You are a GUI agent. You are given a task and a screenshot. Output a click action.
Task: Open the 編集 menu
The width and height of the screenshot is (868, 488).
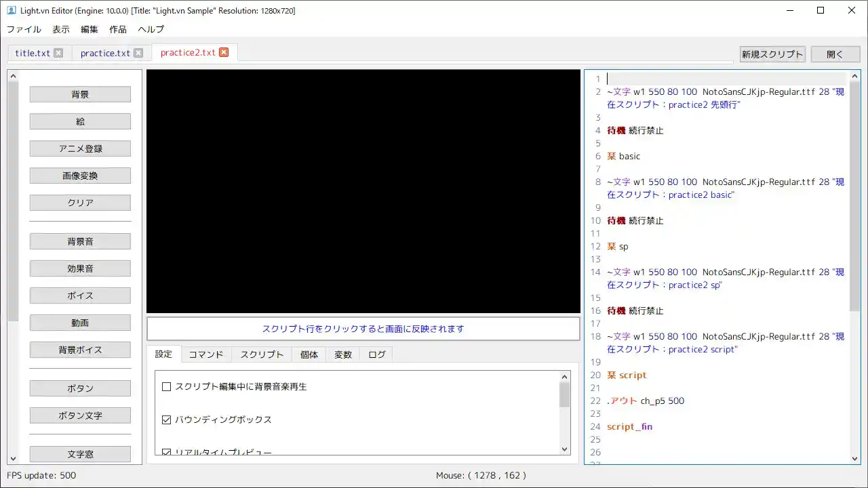(x=90, y=29)
